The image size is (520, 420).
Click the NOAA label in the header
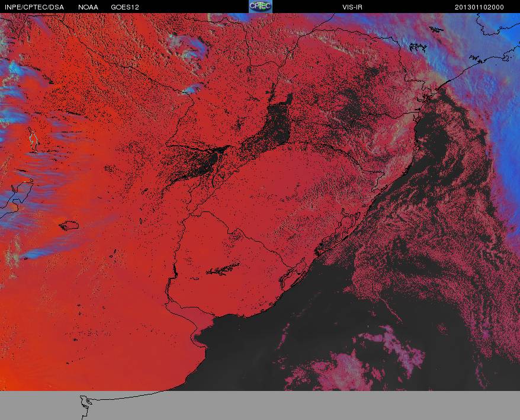point(88,7)
